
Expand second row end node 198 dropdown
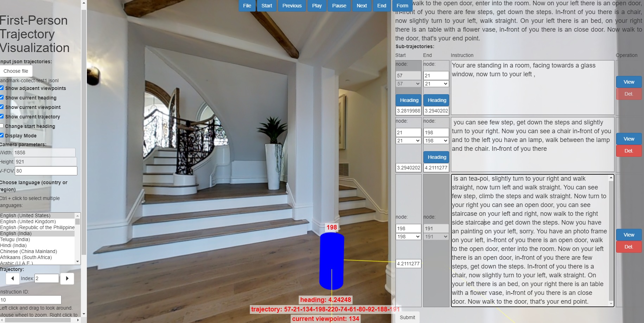point(436,141)
